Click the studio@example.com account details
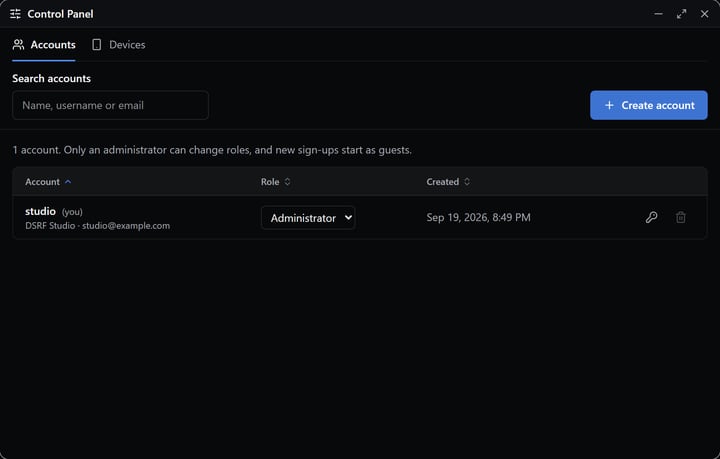 click(97, 226)
